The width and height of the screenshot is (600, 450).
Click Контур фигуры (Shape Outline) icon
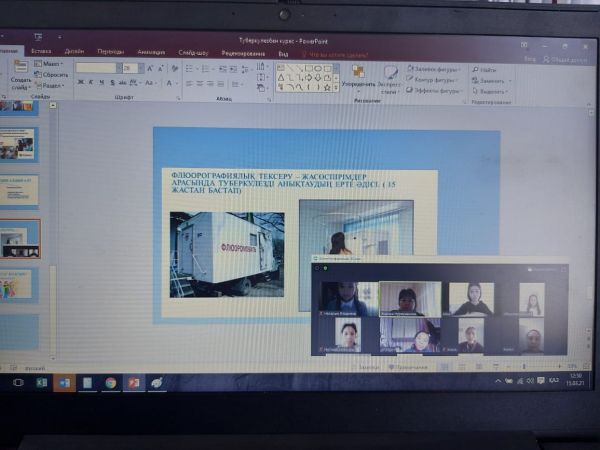pyautogui.click(x=410, y=79)
